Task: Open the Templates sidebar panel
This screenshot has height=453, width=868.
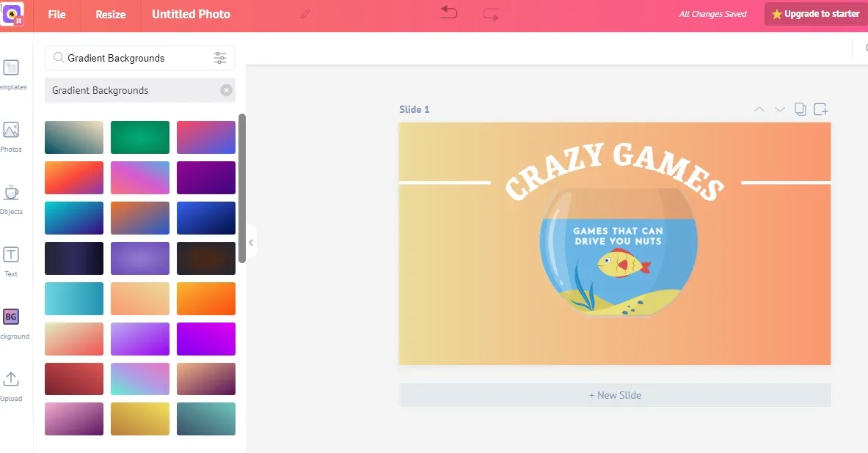Action: point(11,74)
